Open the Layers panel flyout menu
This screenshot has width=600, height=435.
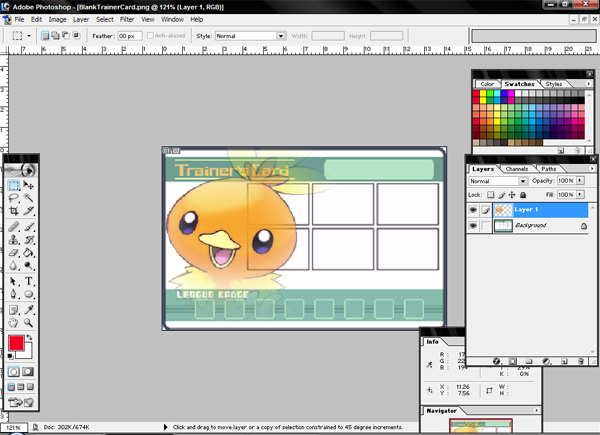[592, 169]
